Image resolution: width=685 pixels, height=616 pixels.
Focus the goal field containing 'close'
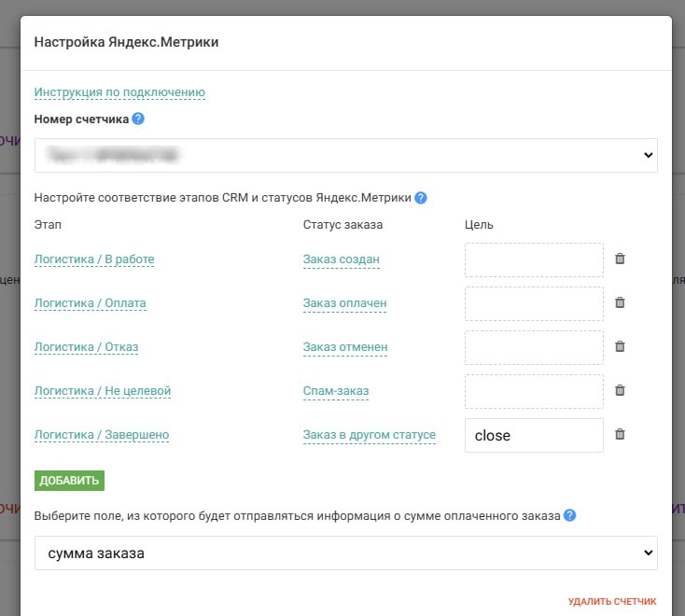click(534, 435)
